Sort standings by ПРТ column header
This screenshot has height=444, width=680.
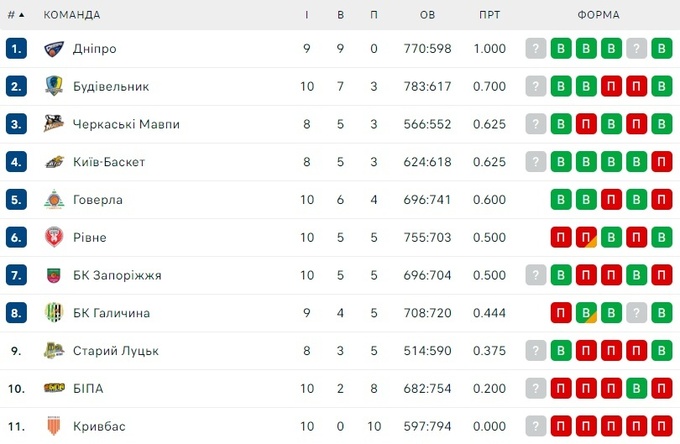click(490, 15)
